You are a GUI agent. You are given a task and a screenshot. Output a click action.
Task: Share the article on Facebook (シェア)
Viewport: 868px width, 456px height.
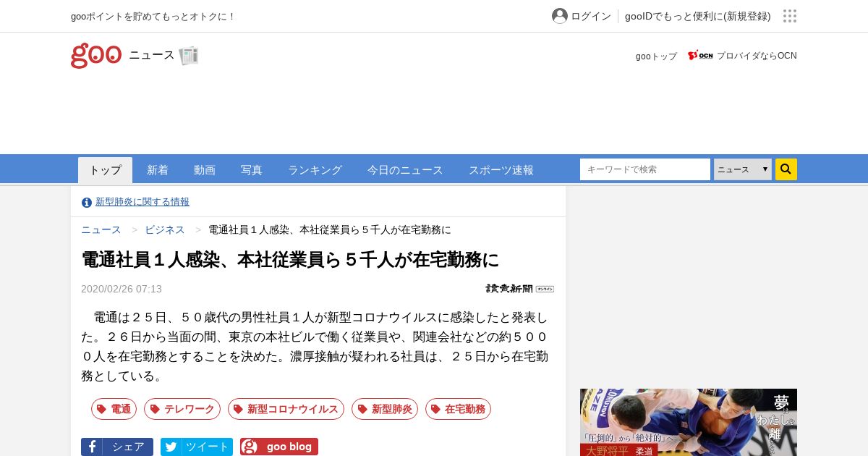pos(117,447)
